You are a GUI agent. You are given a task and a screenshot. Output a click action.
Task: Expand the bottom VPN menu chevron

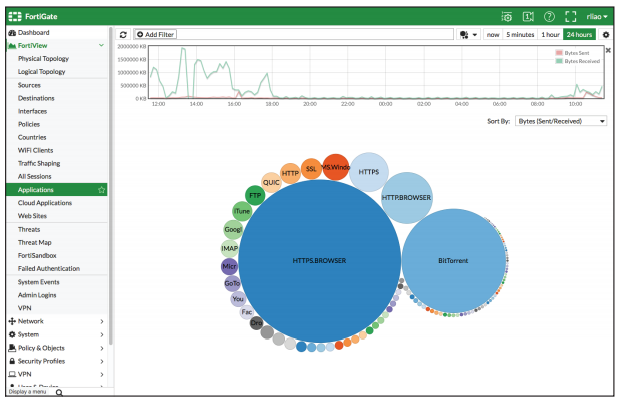pyautogui.click(x=102, y=374)
